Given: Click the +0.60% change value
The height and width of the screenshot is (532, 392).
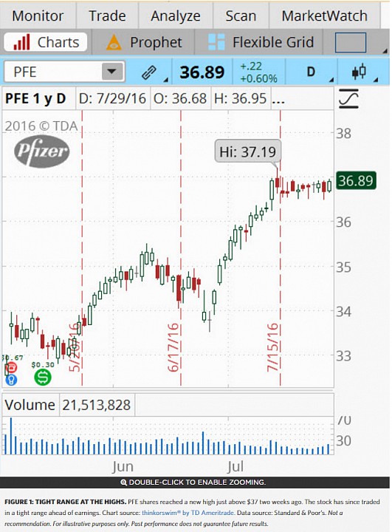Looking at the screenshot, I should [x=258, y=78].
